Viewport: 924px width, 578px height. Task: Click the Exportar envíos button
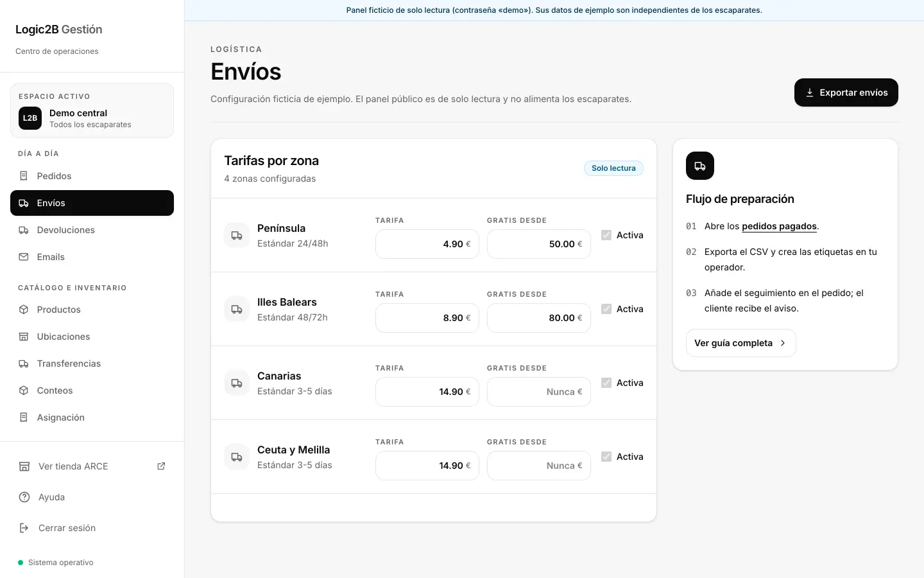click(846, 92)
